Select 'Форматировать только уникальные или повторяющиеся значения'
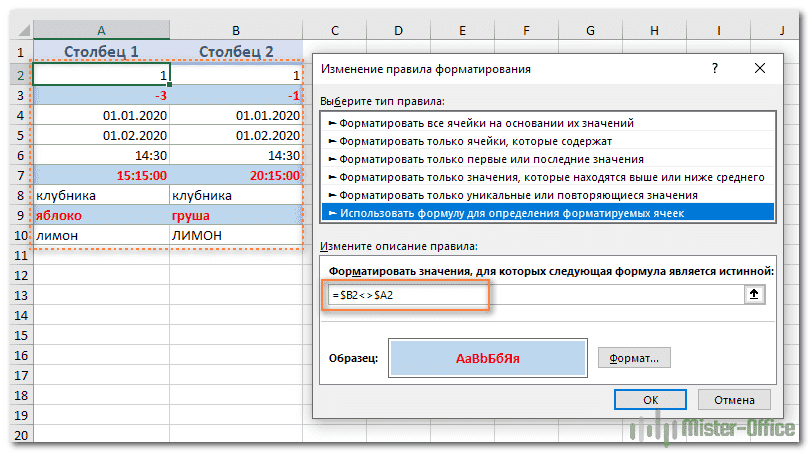The width and height of the screenshot is (810, 453). click(518, 195)
